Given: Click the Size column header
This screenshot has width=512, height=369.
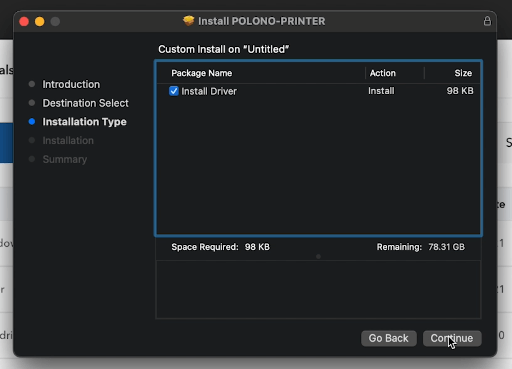Looking at the screenshot, I should coord(463,73).
